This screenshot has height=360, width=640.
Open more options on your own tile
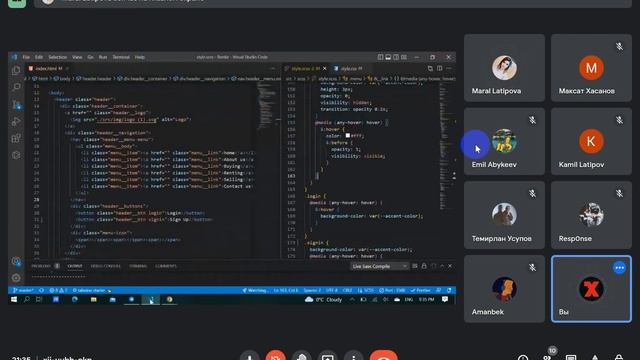tap(620, 268)
